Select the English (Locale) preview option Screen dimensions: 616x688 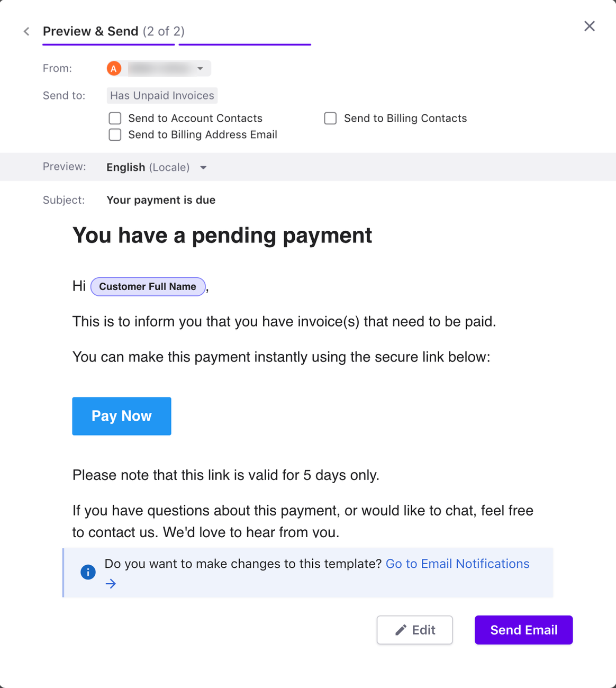point(148,167)
